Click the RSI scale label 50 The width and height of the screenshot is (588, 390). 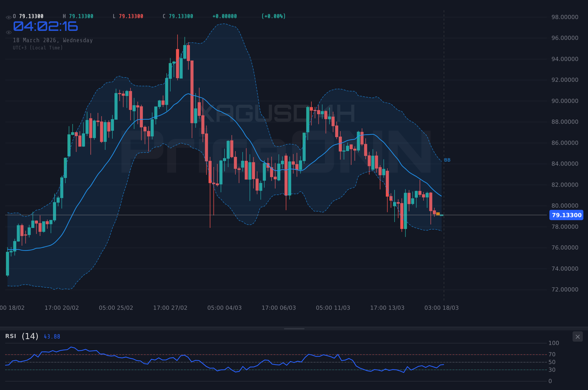[x=552, y=362]
